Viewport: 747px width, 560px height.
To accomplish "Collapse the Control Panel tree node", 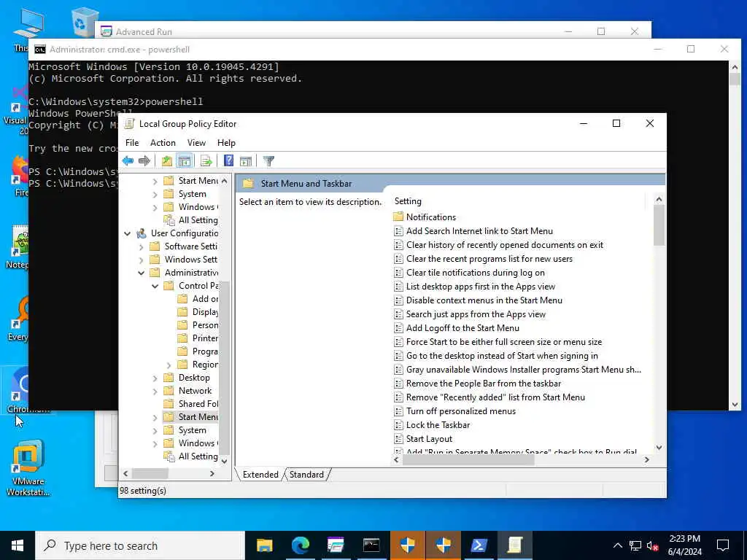I will [155, 286].
